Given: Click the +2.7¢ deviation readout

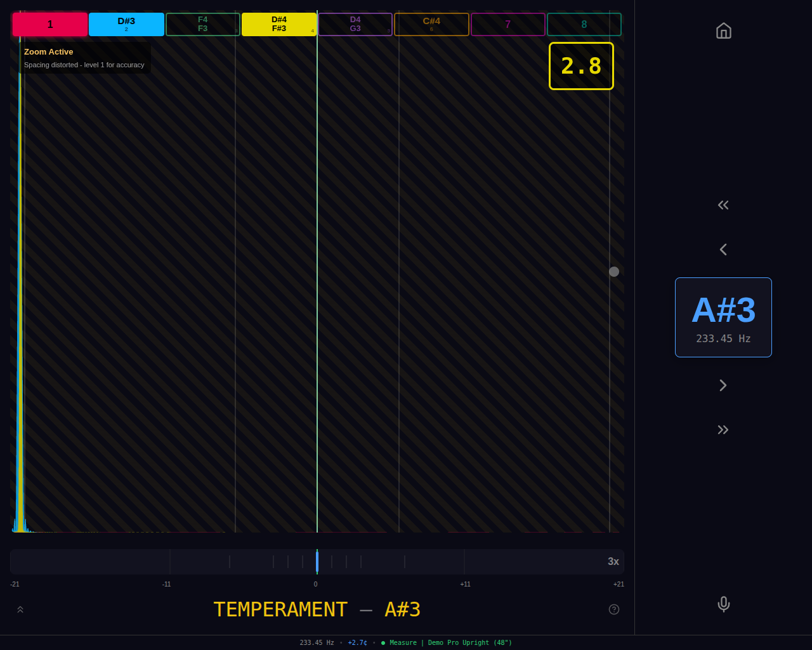Looking at the screenshot, I should [357, 642].
